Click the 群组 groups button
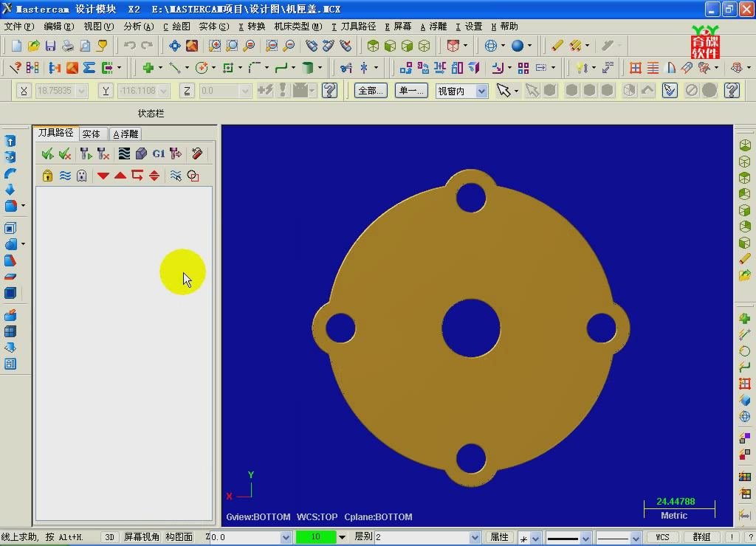The height and width of the screenshot is (546, 756). (701, 537)
